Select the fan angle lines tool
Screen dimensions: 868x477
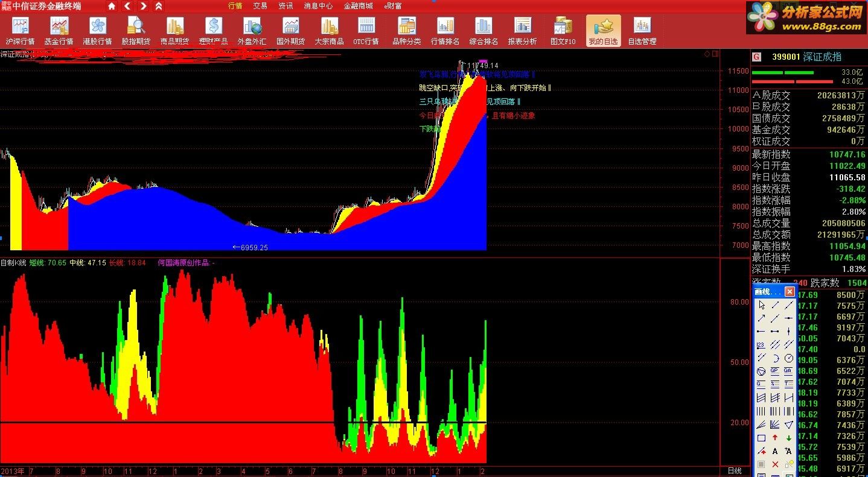pyautogui.click(x=775, y=424)
